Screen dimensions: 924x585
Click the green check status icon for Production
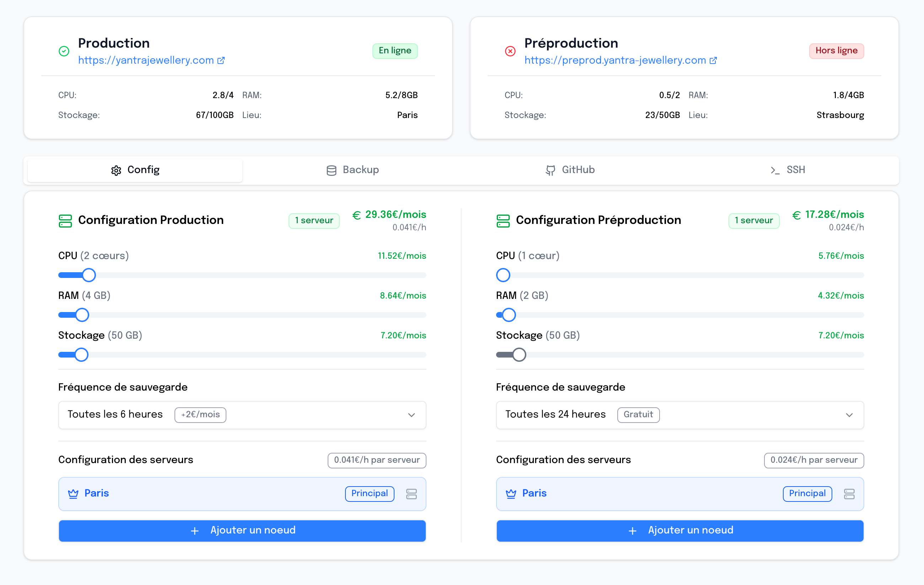[x=64, y=51]
